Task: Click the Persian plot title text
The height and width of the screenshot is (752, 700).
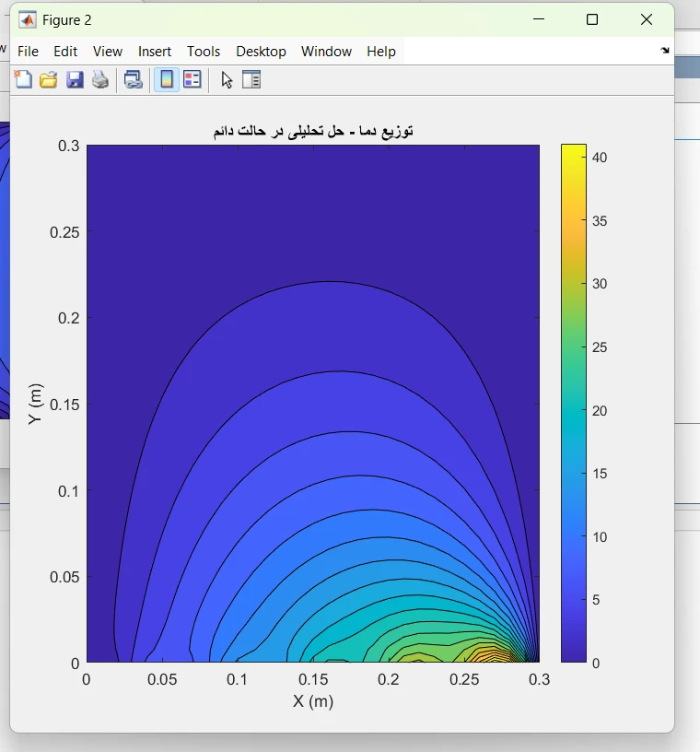Action: 313,131
